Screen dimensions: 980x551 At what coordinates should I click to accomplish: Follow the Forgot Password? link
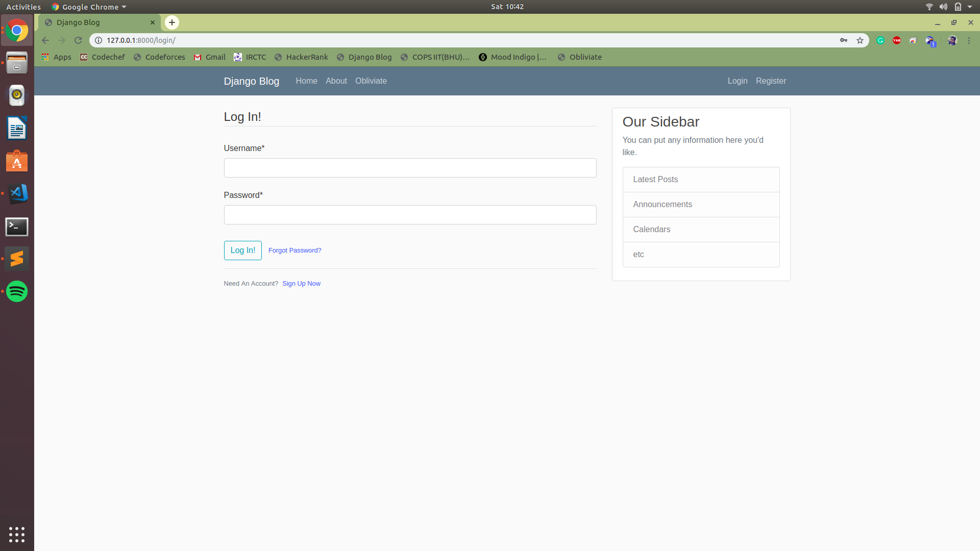point(295,251)
